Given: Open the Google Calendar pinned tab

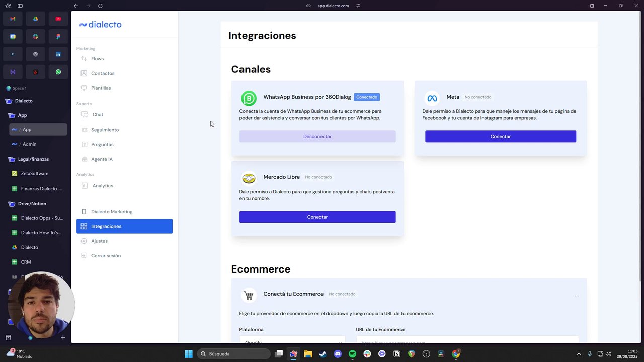Looking at the screenshot, I should click(x=13, y=37).
